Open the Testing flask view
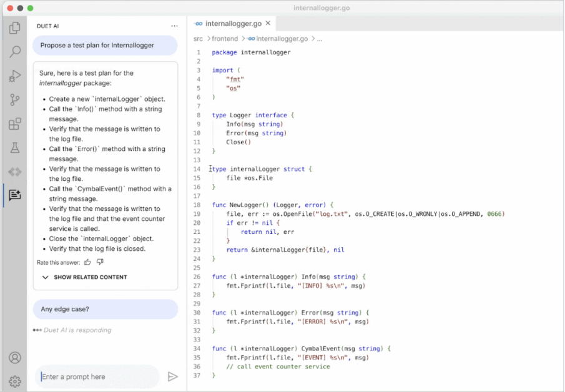Image resolution: width=565 pixels, height=392 pixels. (15, 148)
